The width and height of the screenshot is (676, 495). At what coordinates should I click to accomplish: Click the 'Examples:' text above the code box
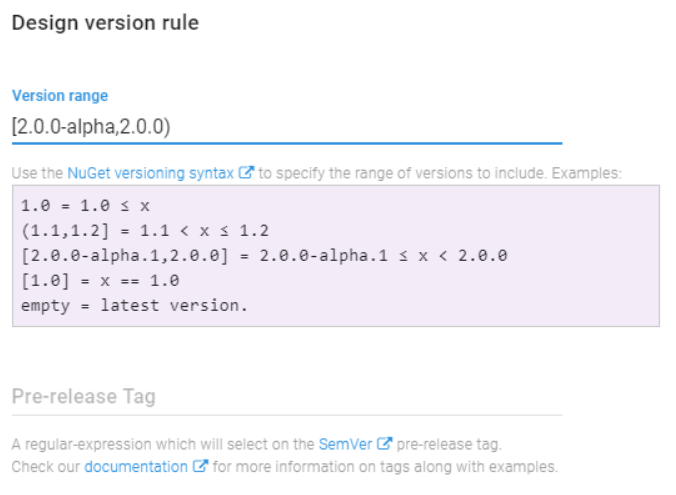tap(587, 173)
